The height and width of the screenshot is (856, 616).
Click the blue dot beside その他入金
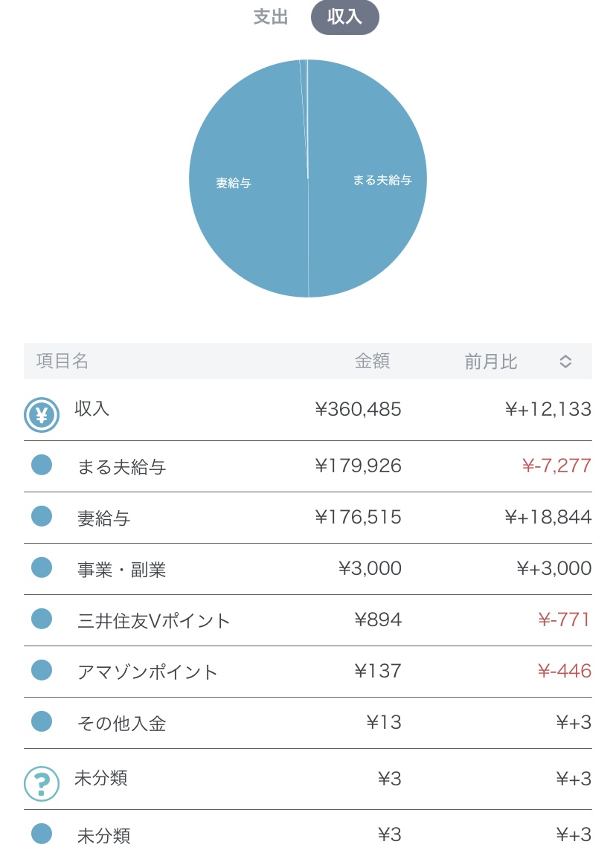pos(42,721)
